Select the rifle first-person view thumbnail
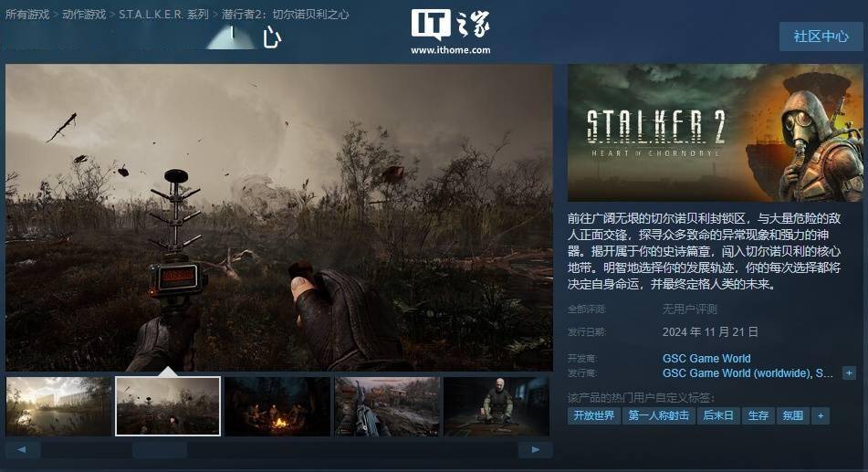Image resolution: width=868 pixels, height=472 pixels. click(x=387, y=406)
